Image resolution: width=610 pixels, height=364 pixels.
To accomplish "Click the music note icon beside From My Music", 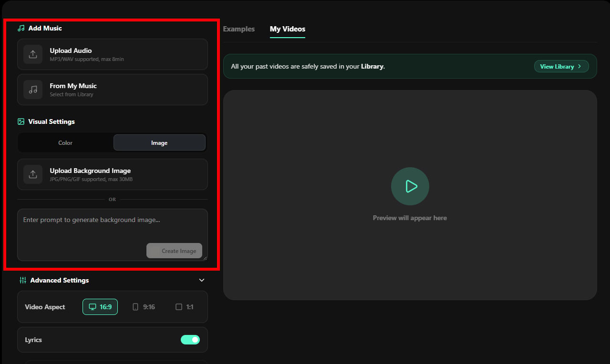I will [33, 90].
